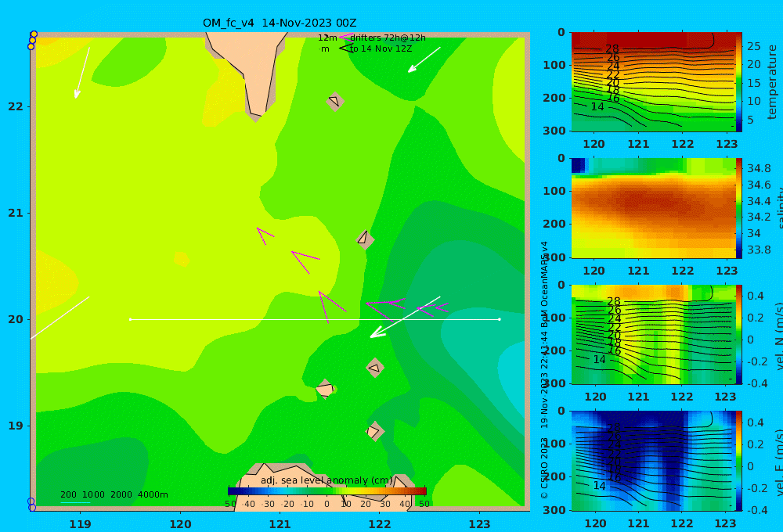The image size is (783, 532).
Task: Click the salinity colorbar
Action: 738,208
